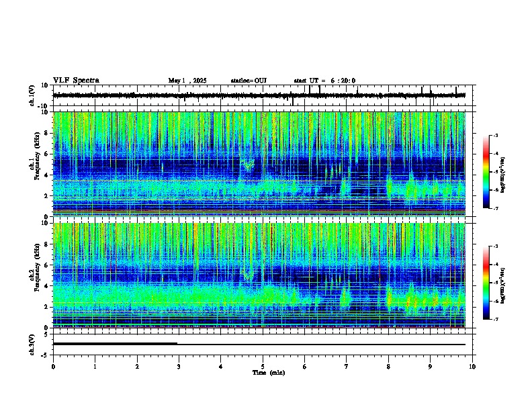Click the ch.1 spectrogram color scale bar
532x411 pixels.
click(486, 172)
